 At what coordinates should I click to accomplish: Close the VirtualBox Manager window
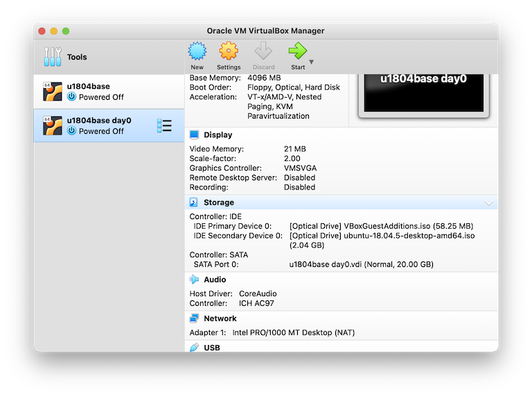[x=42, y=31]
